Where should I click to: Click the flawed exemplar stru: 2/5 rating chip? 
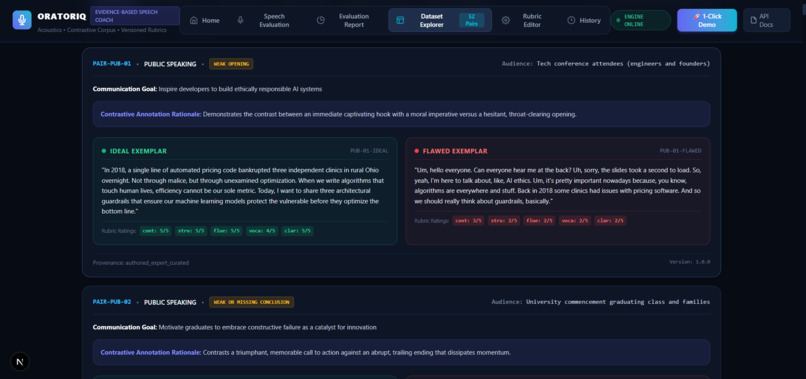pyautogui.click(x=504, y=221)
